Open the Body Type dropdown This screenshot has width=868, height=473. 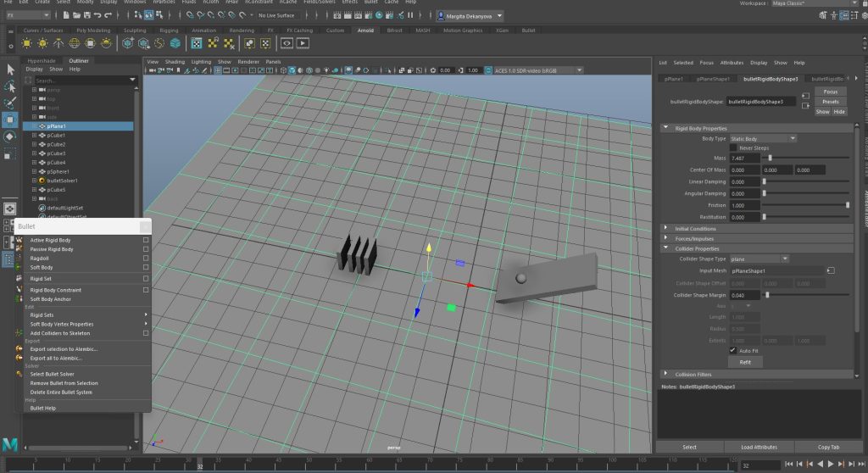[x=763, y=138]
